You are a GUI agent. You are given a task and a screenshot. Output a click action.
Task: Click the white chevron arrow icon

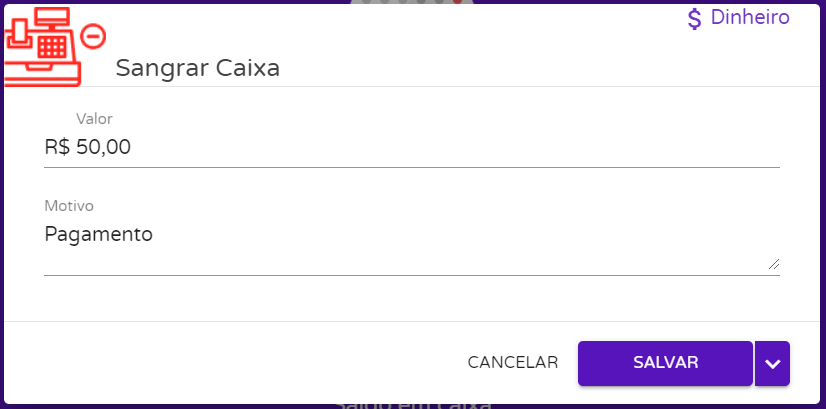(772, 363)
